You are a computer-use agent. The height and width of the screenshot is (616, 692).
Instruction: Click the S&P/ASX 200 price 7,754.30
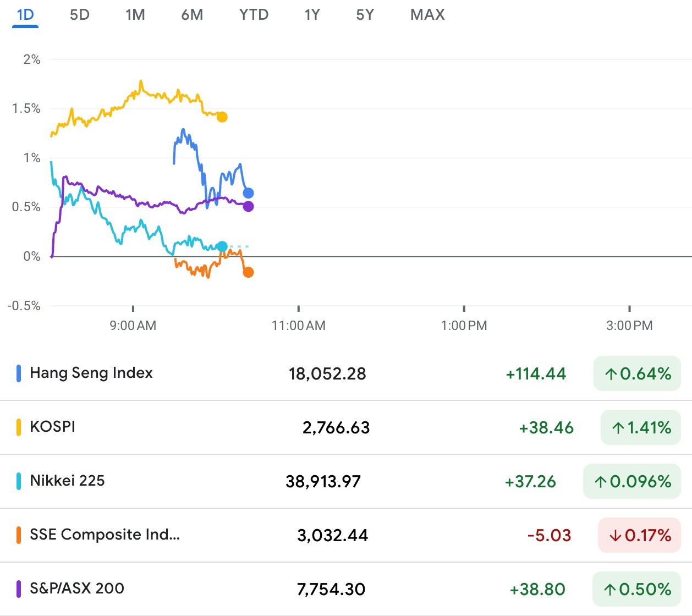pos(331,590)
